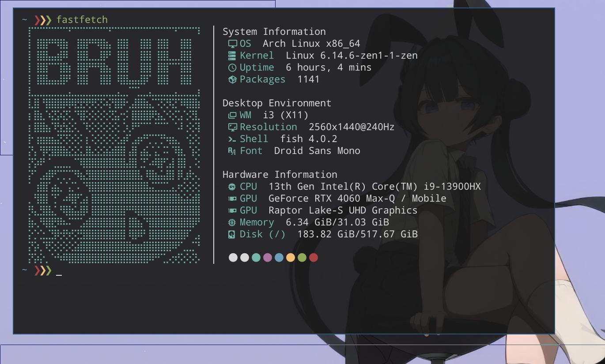The height and width of the screenshot is (364, 605).
Task: Click the 6 hours, 4 mins value
Action: coord(329,68)
